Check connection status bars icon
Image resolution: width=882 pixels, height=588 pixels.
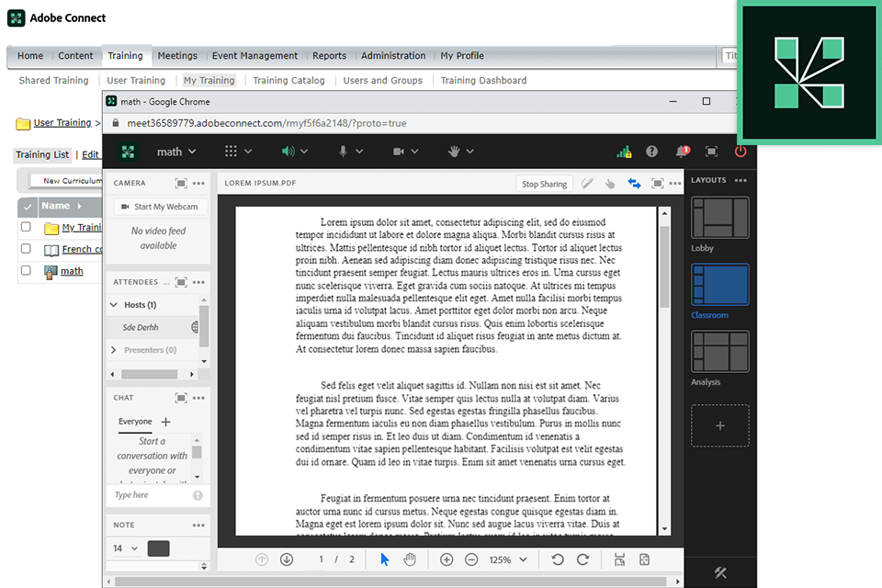click(624, 152)
